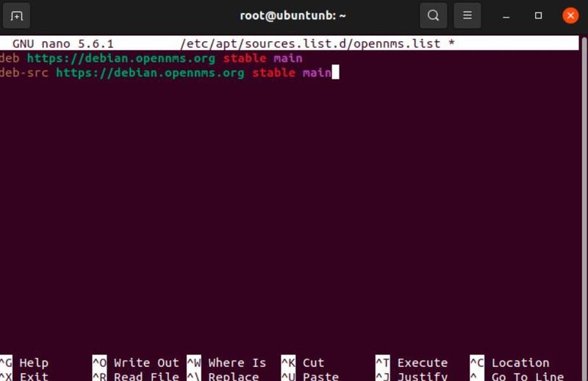Click 'main' on the first line

click(287, 59)
